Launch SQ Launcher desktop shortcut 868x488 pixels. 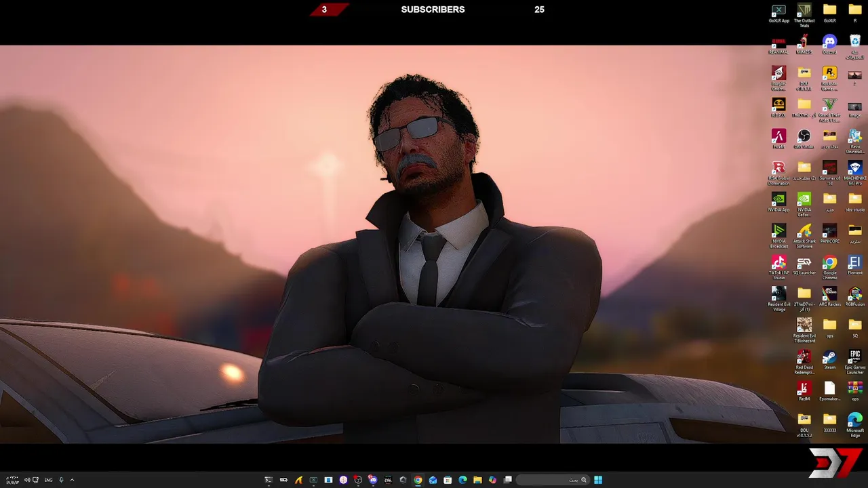coord(804,266)
